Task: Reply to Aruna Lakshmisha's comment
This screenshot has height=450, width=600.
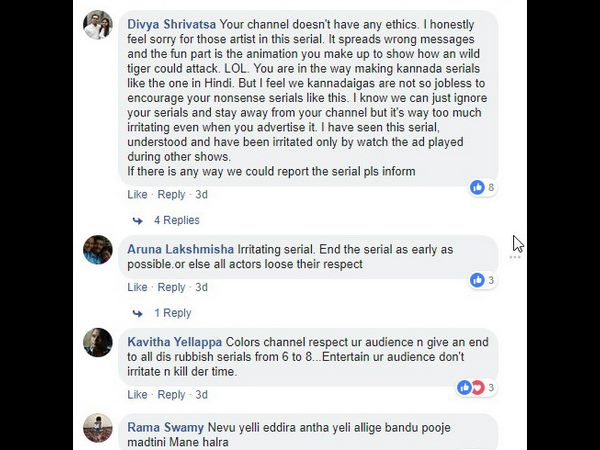Action: coord(171,287)
